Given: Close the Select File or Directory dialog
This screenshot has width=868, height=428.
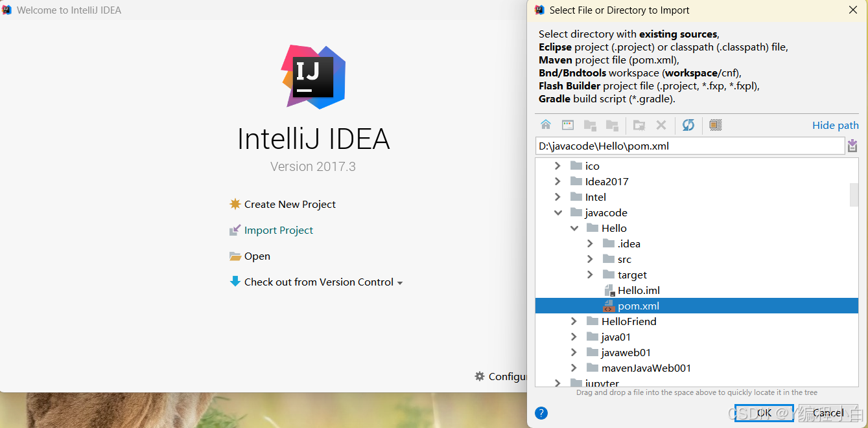Looking at the screenshot, I should pos(853,10).
